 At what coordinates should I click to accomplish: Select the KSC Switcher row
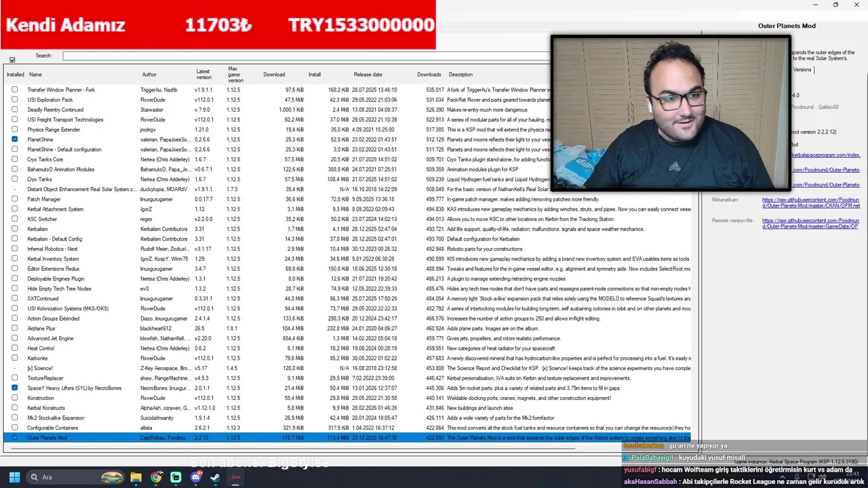[349, 219]
